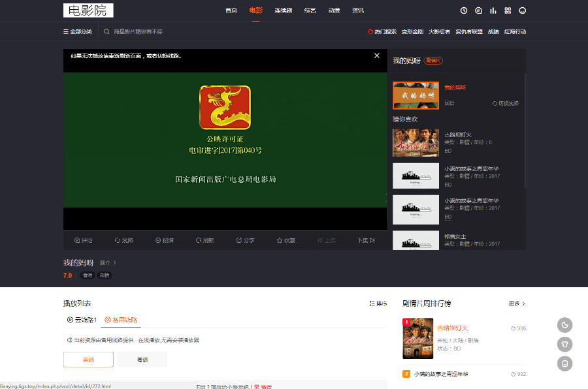Toggle night mode moon floating button

(564, 325)
